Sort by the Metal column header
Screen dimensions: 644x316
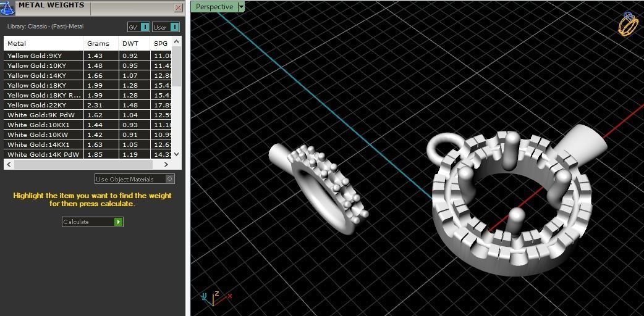pyautogui.click(x=43, y=43)
